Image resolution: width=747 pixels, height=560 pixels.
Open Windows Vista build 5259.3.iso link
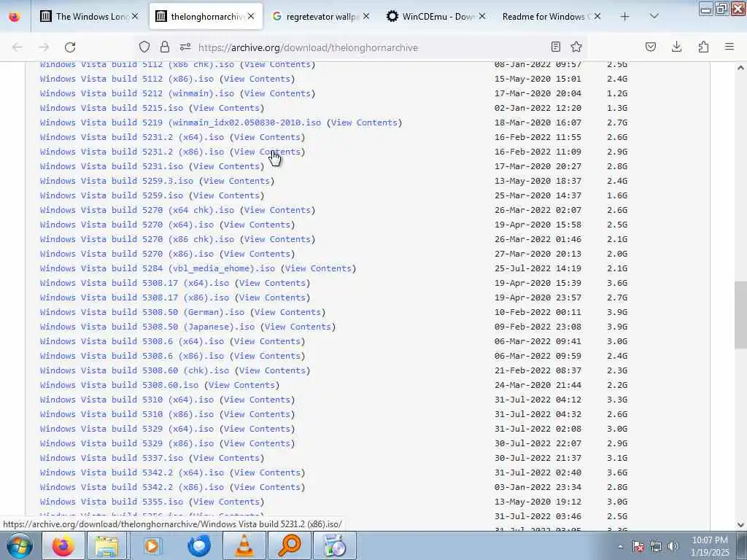(x=117, y=181)
